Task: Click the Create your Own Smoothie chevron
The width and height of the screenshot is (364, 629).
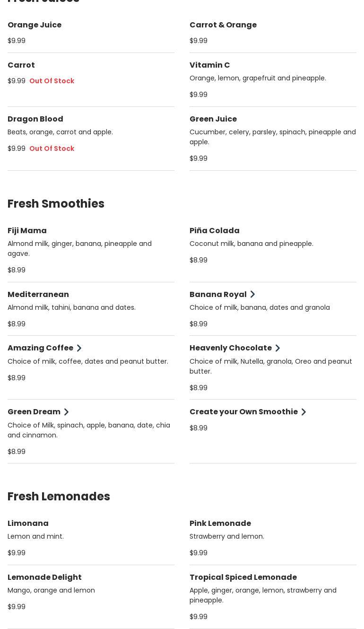Action: click(303, 412)
